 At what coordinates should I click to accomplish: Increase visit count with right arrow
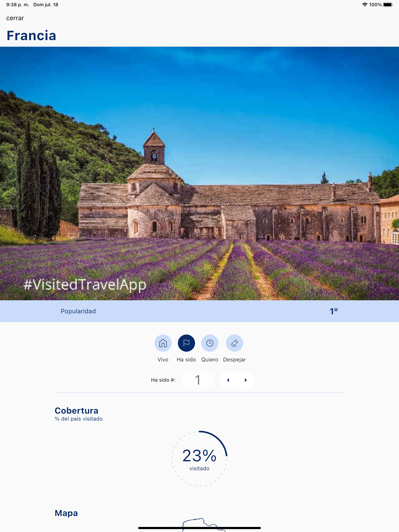coord(246,380)
